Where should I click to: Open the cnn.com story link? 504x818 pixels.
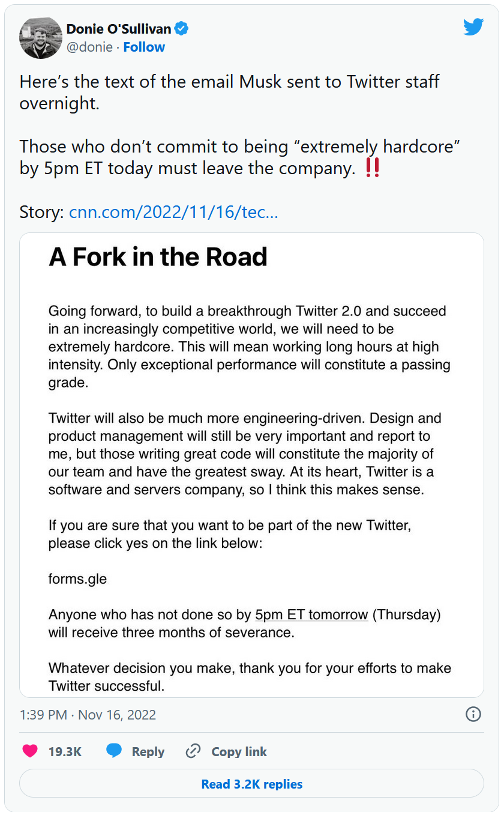173,212
